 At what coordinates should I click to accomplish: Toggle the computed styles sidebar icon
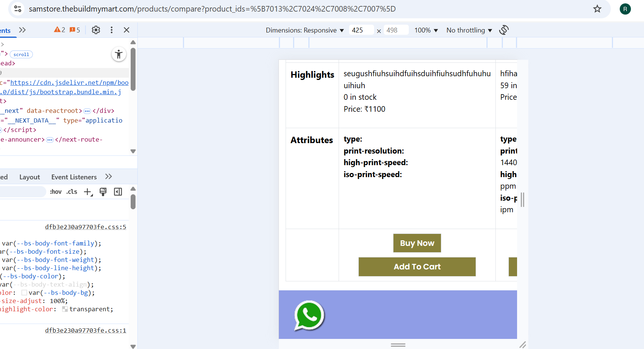(118, 192)
